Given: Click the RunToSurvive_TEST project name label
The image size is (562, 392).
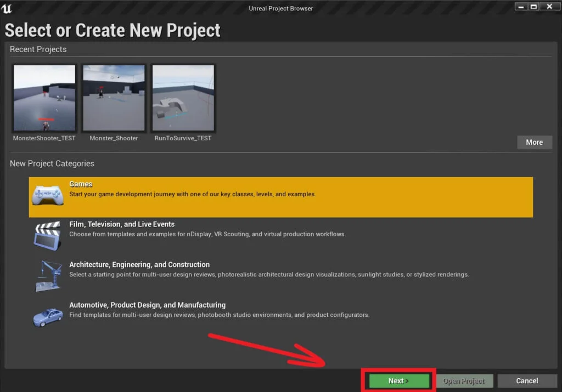Looking at the screenshot, I should [x=183, y=138].
